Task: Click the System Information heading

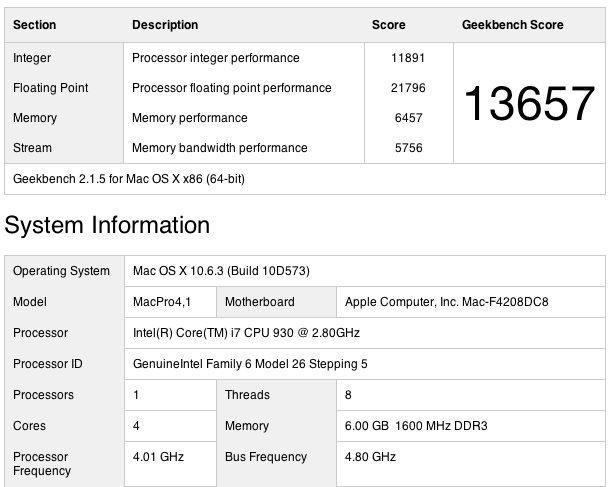Action: point(107,226)
